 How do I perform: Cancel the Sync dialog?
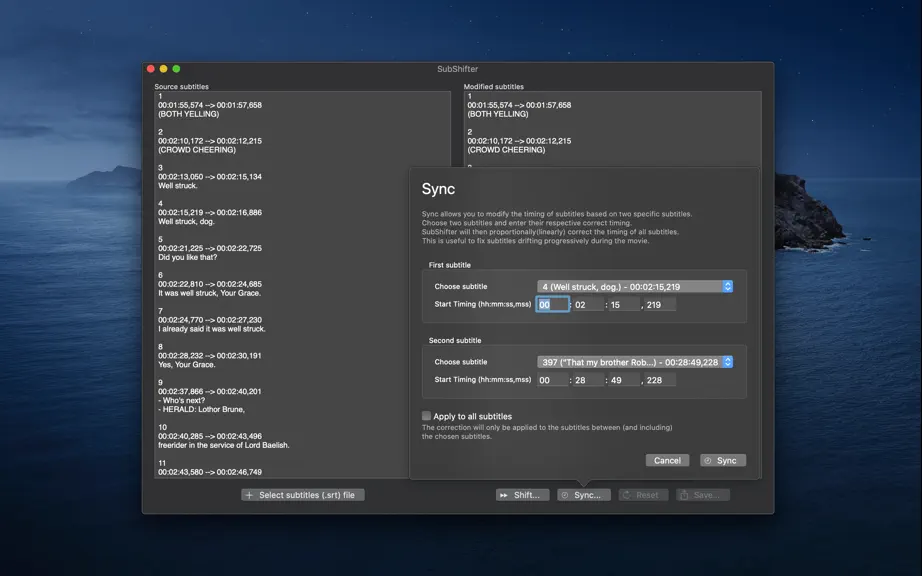(667, 460)
